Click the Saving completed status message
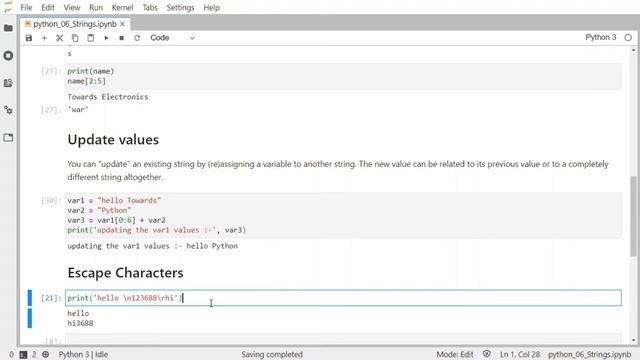 pos(272,354)
